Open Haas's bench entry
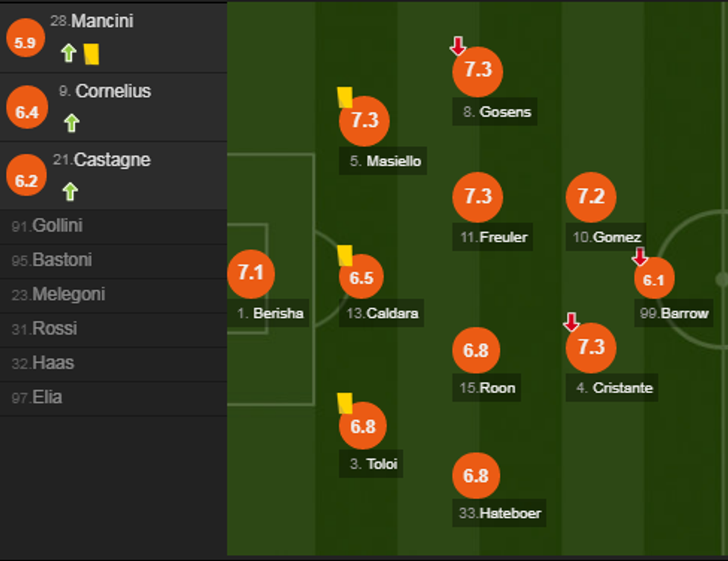 point(53,363)
